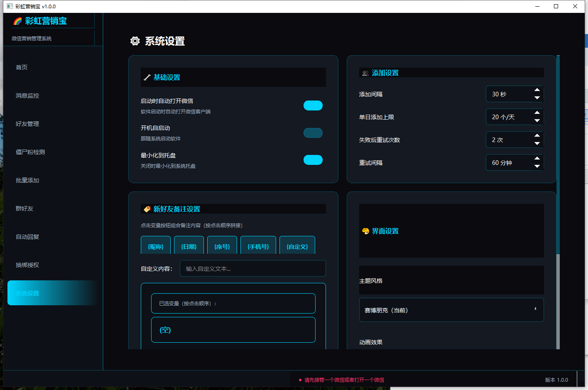Click the 版本 1.0.0 label
Screen dimensions: 588x390
(x=556, y=380)
